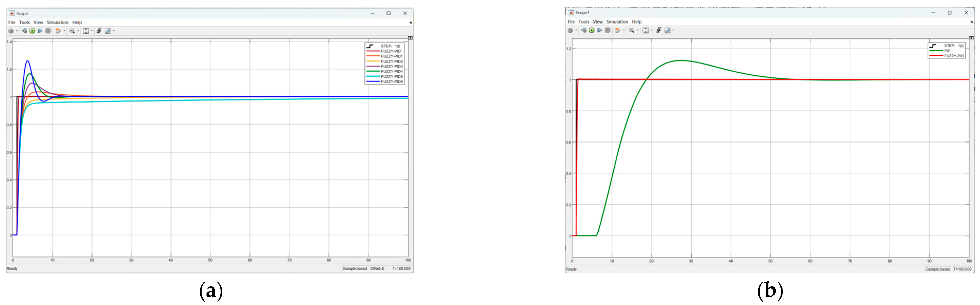
Task: Expand measurements dropdown arrow in Scope1 toolbar
Action: tap(674, 30)
